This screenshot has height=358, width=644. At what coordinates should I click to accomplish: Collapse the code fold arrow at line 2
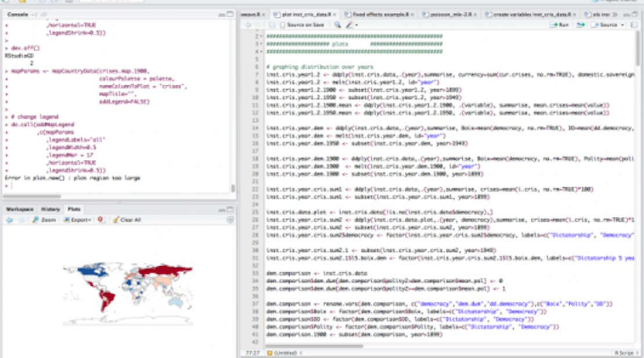click(x=261, y=36)
